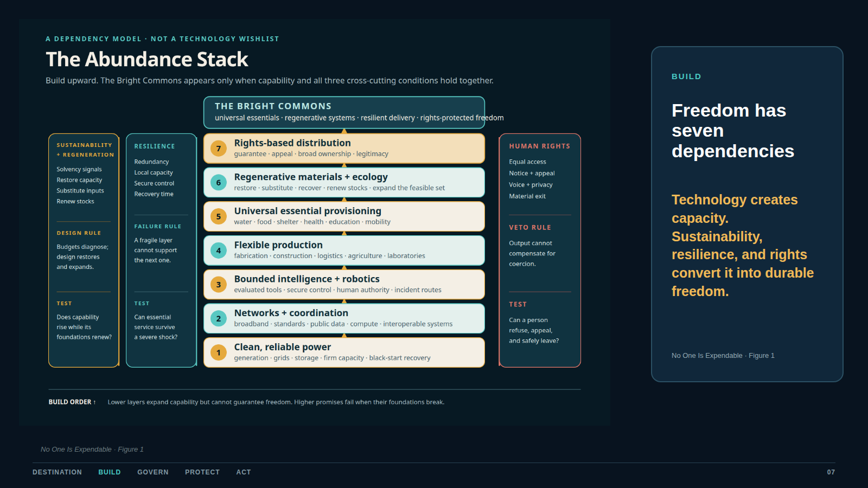Click the Renew stocks item
868x488 pixels.
(75, 201)
